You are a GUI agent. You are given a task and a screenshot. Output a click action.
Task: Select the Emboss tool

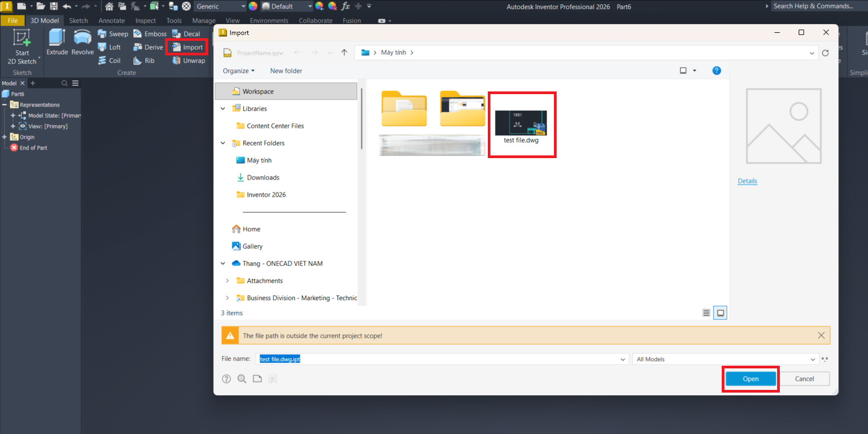[x=150, y=34]
